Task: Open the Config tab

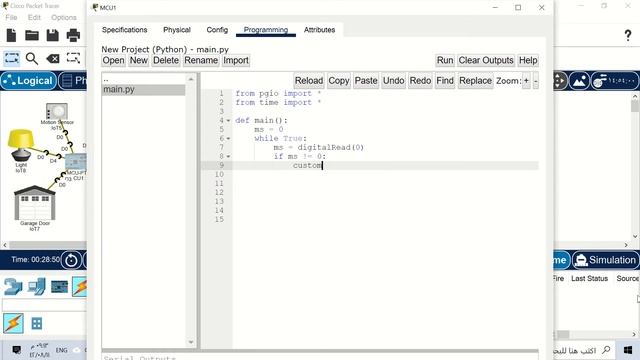Action: coord(217,30)
